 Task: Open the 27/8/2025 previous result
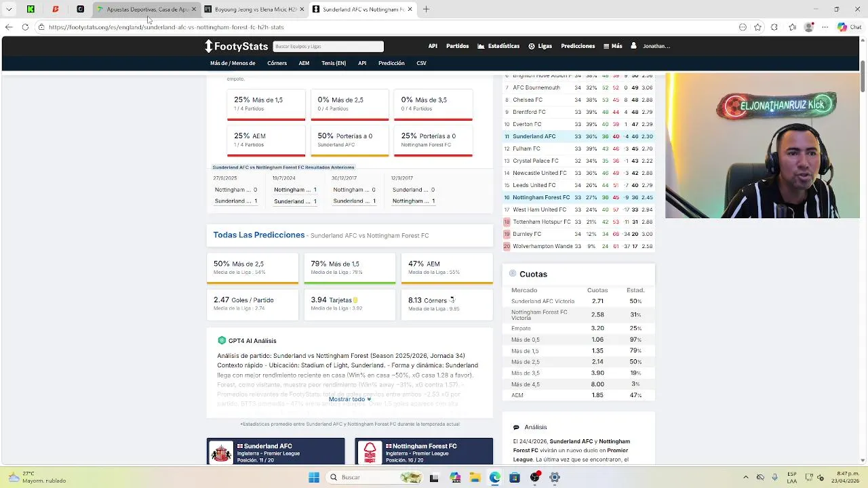coord(236,190)
